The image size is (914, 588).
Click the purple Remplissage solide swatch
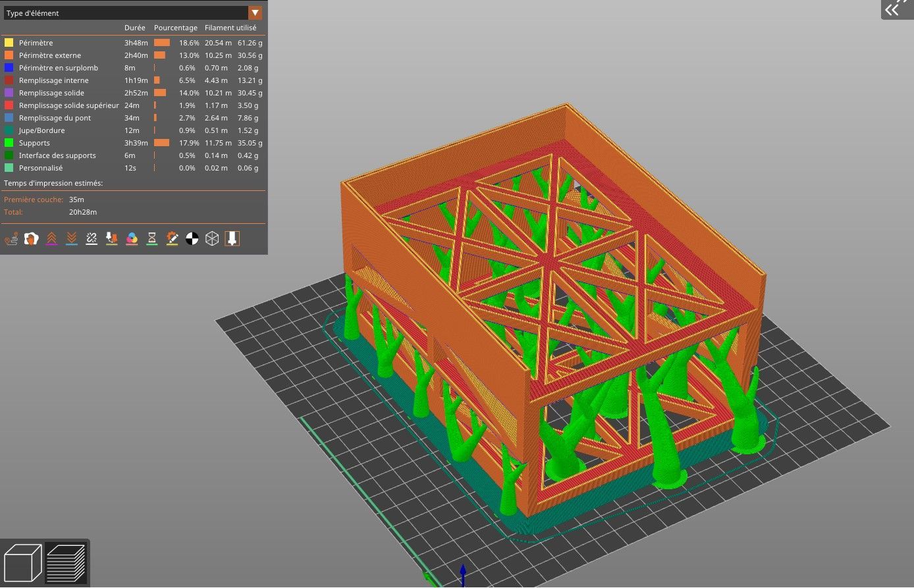click(x=9, y=93)
